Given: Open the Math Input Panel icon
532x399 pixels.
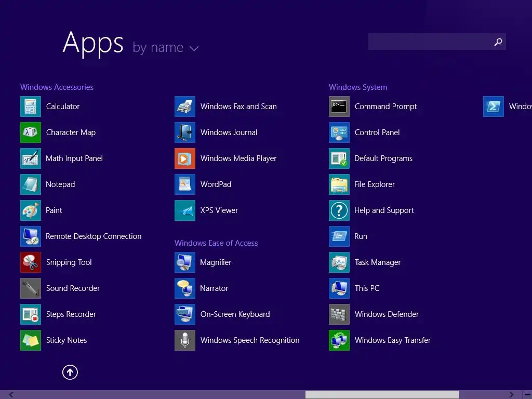Looking at the screenshot, I should pos(31,158).
